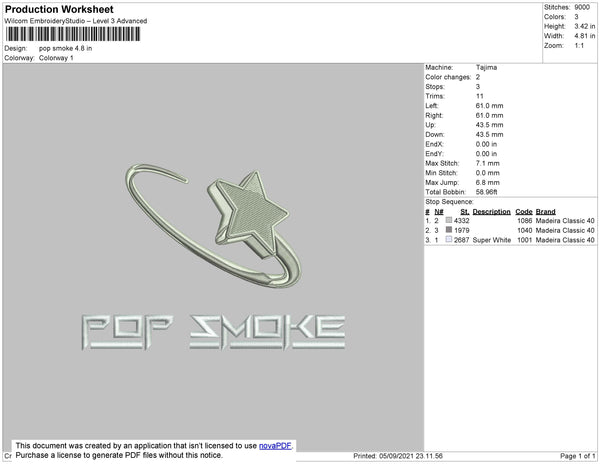Click the Down value 43.5 mm

point(489,134)
